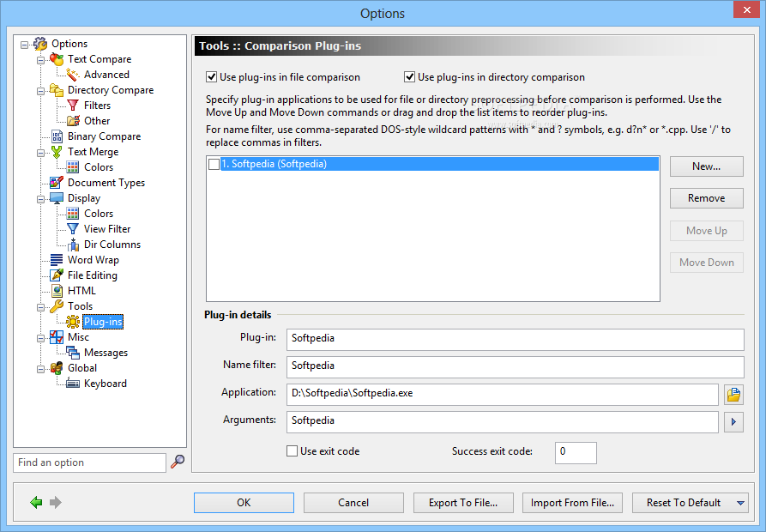Viewport: 766px width, 532px height.
Task: Click the gray forward arrow
Action: click(x=56, y=502)
